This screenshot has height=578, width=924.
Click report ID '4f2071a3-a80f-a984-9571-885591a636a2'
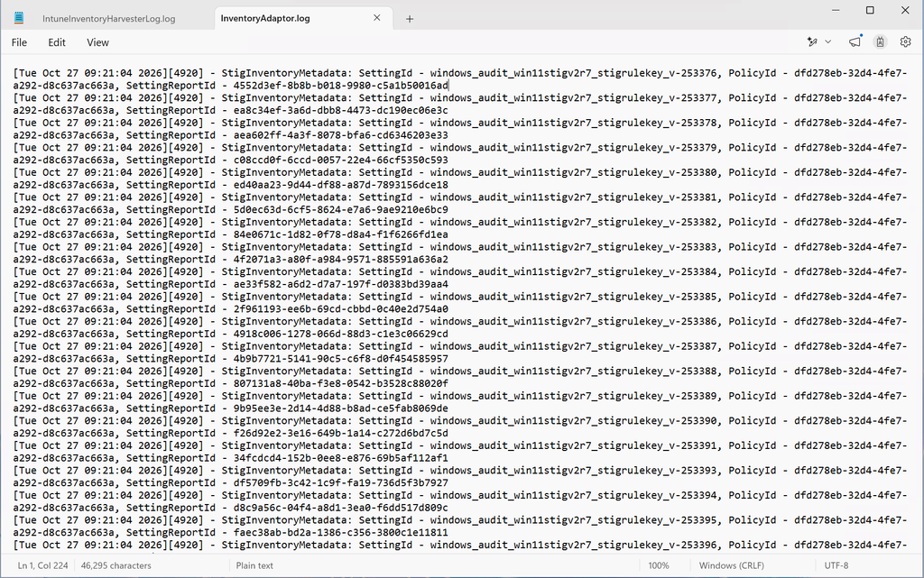click(340, 259)
